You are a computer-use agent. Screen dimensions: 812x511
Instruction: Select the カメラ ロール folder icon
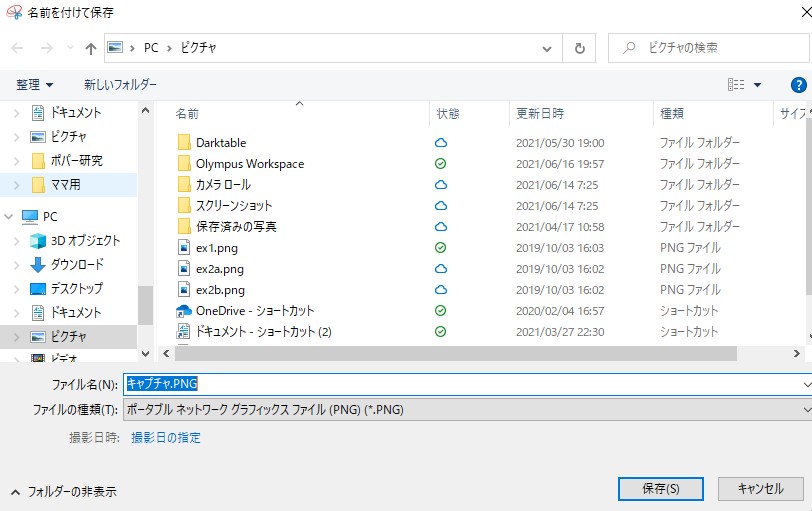[x=184, y=184]
